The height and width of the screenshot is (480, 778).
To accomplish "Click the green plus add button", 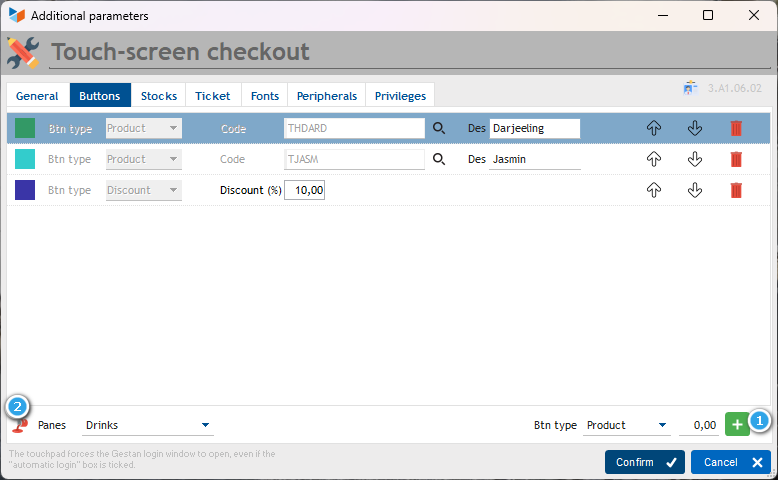I will (736, 425).
